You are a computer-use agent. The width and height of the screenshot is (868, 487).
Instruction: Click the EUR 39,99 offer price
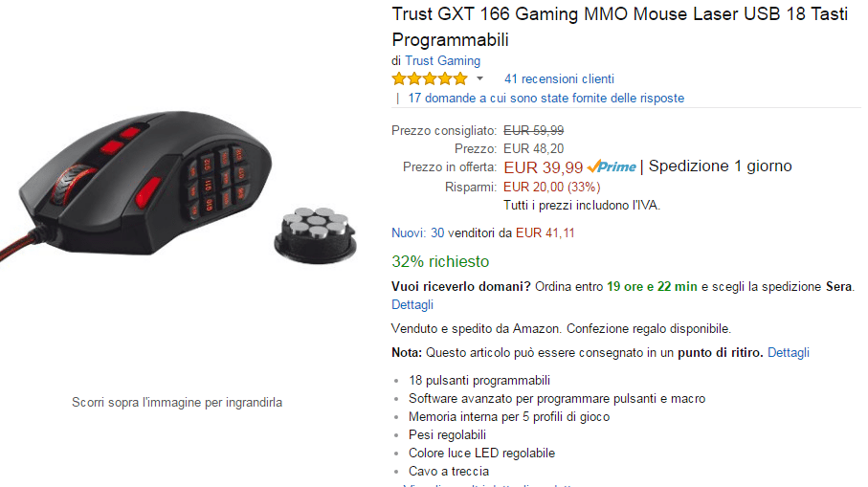(543, 167)
